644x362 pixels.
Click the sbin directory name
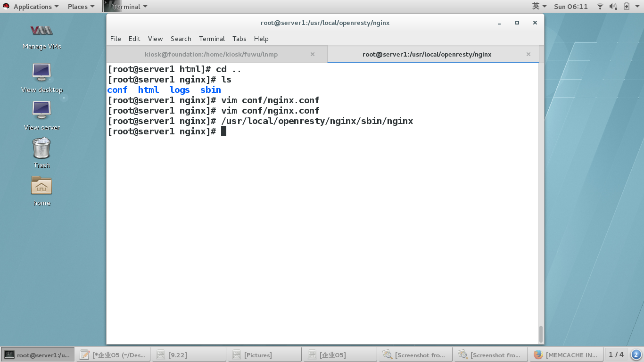211,90
